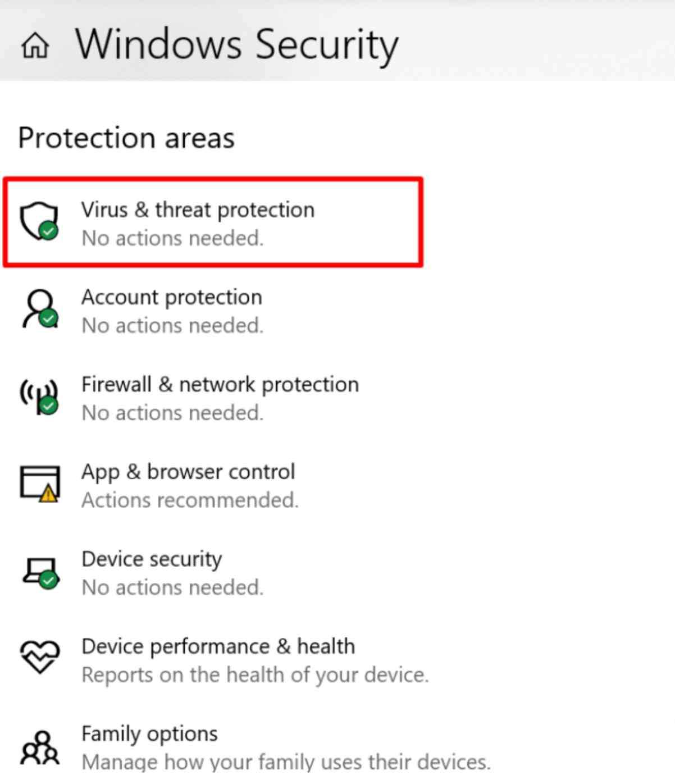675x784 pixels.
Task: Click the laptop icon for Device security
Action: click(x=40, y=572)
